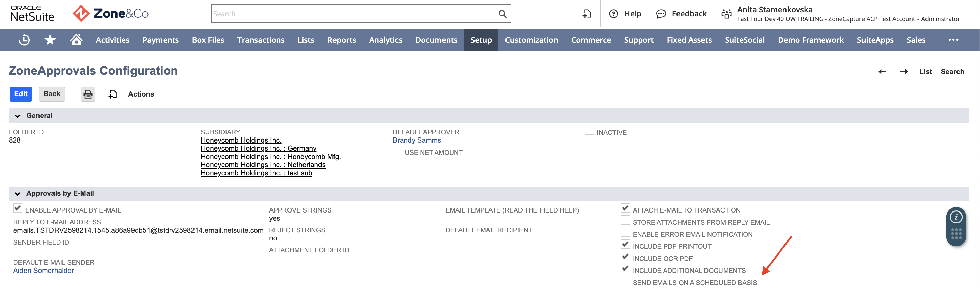Open Honeycomb Holdings Inc. : test sub link
The height and width of the screenshot is (292, 980).
(x=256, y=173)
